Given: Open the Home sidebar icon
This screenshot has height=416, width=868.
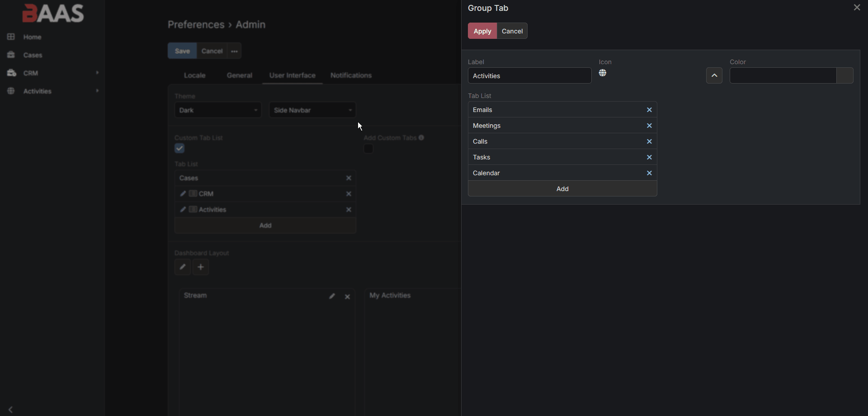Looking at the screenshot, I should 11,37.
